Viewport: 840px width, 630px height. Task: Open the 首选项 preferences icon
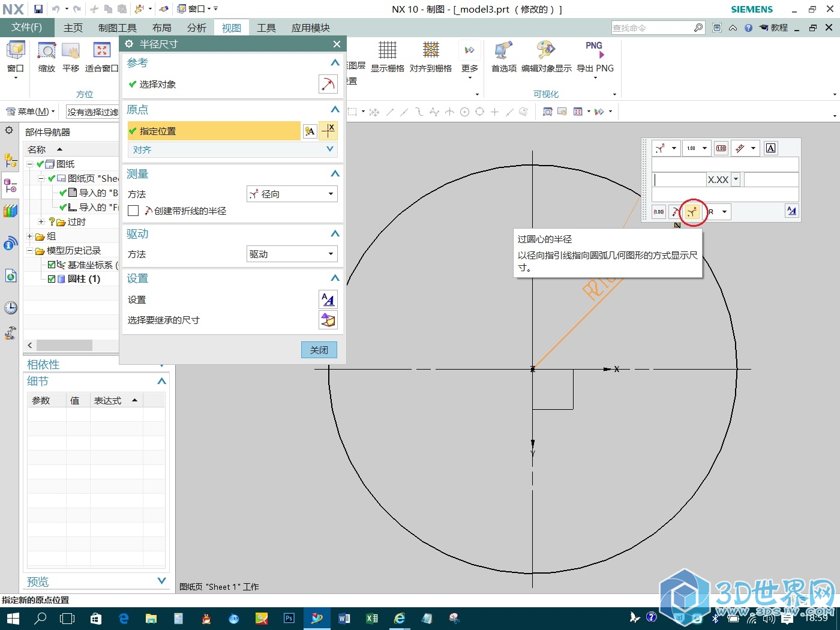pyautogui.click(x=503, y=50)
